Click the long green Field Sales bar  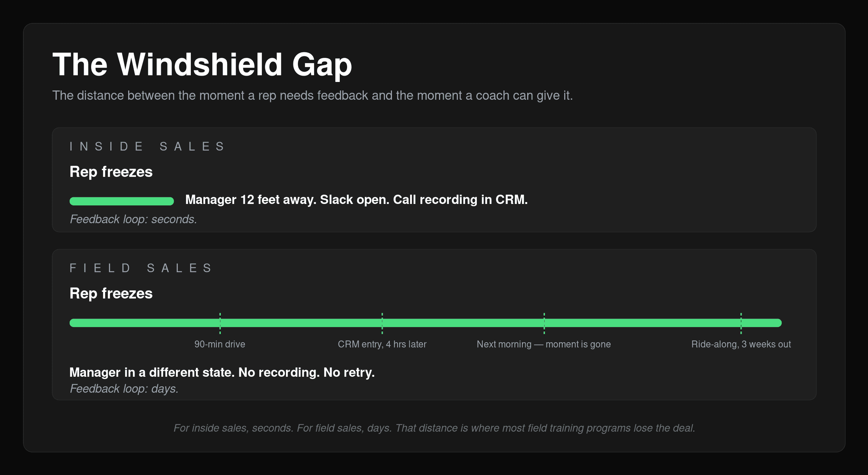pyautogui.click(x=426, y=323)
